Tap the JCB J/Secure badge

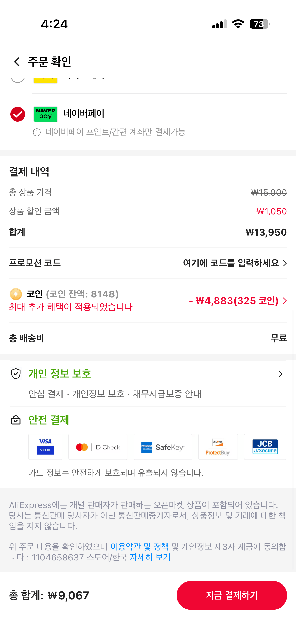(265, 447)
